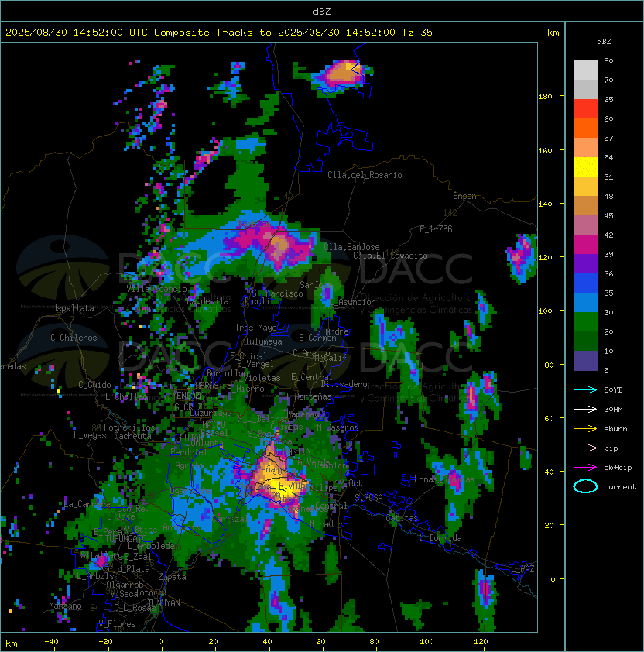
Task: Click the 'Encon' map label
Action: [464, 196]
